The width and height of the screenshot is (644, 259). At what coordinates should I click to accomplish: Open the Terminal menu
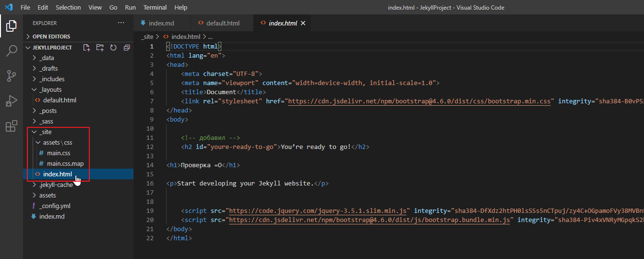coord(155,8)
